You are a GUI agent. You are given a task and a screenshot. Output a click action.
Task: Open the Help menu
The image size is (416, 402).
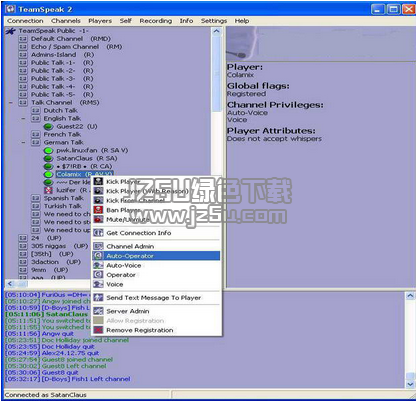click(x=242, y=21)
